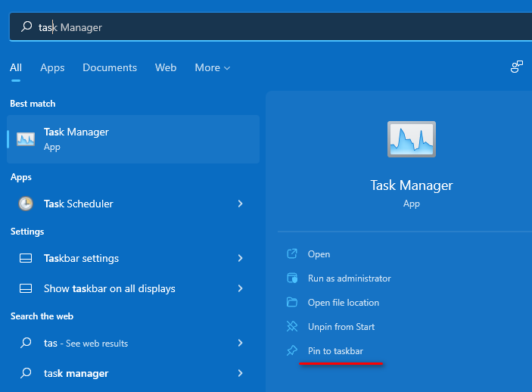Click the magnifier icon beside 'task manager' suggestion
The width and height of the screenshot is (532, 392).
click(26, 373)
